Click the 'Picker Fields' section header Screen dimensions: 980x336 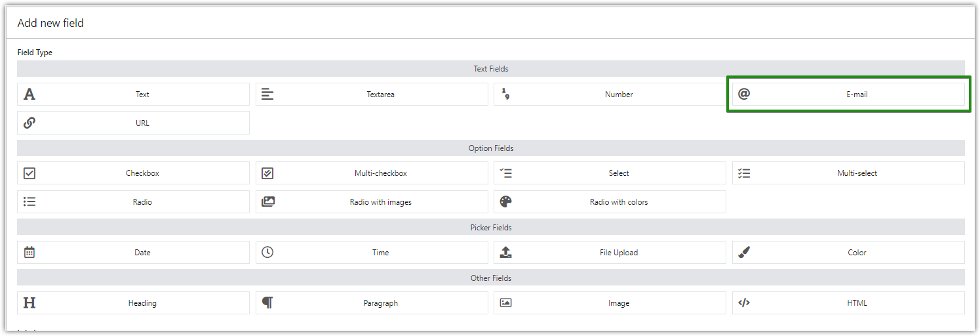point(491,228)
